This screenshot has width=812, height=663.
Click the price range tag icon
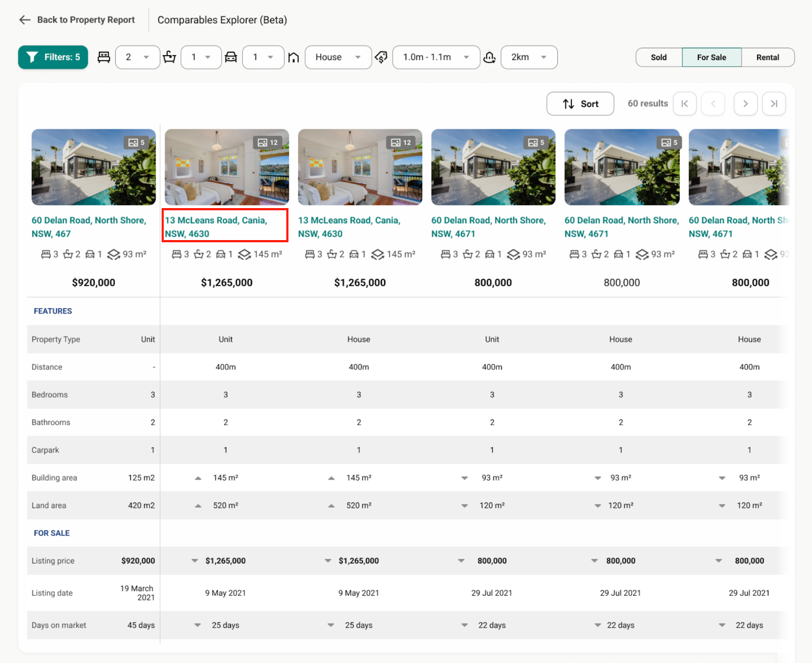pos(381,57)
